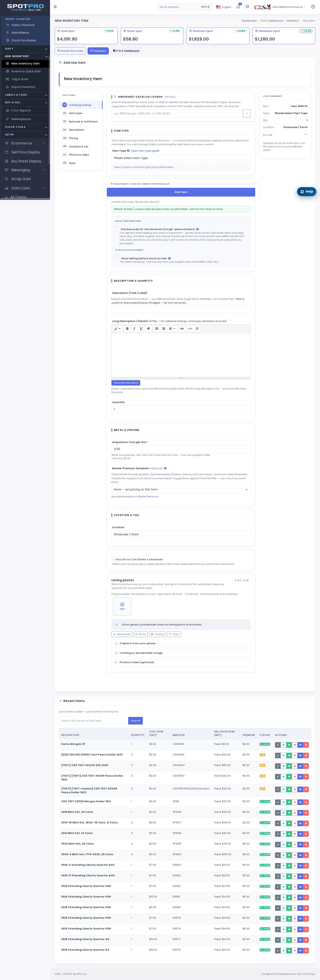This screenshot has width=320, height=980.
Task: Check Allow selling before stock arrives
Action: click(x=117, y=256)
